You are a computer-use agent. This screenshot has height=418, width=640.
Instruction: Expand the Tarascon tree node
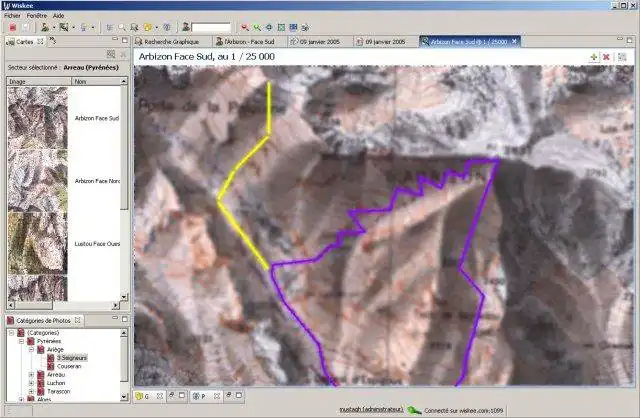[31, 391]
